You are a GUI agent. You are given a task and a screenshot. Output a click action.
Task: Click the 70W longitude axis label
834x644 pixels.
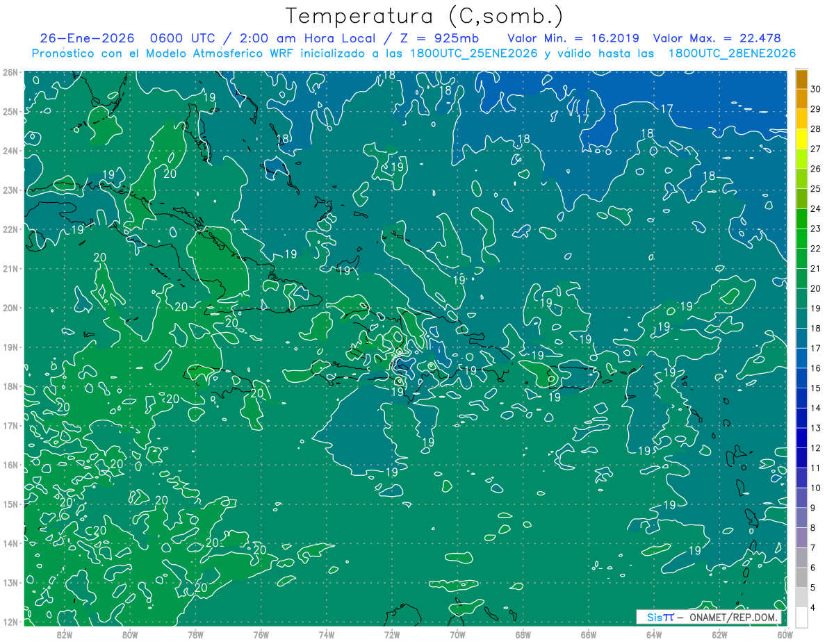tap(457, 634)
